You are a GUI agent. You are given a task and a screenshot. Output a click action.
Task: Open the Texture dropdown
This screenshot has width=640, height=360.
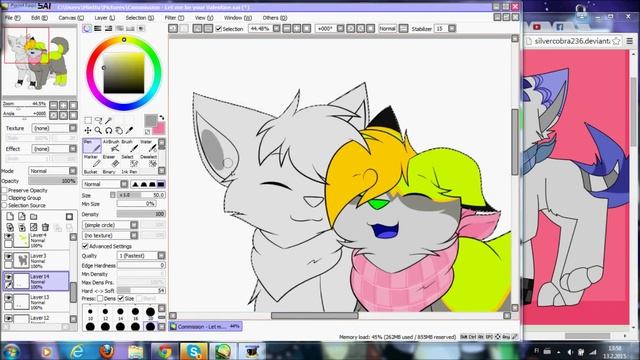click(54, 128)
